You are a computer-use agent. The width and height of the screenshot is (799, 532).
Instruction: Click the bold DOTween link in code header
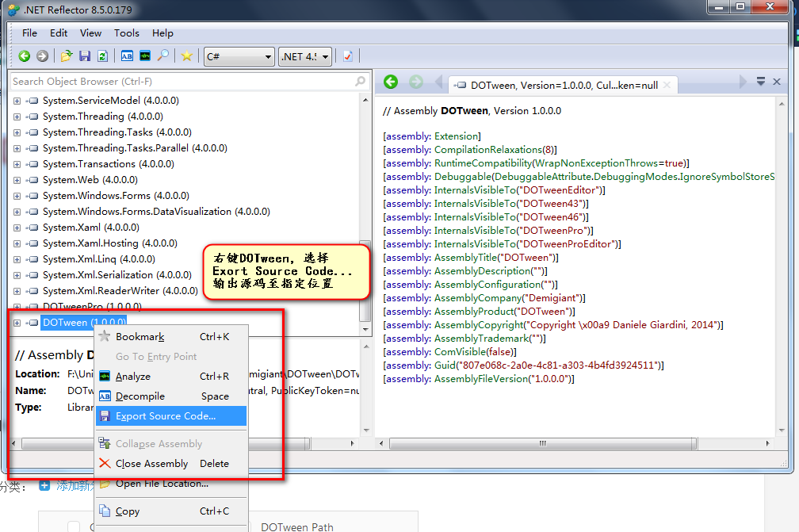click(x=464, y=110)
